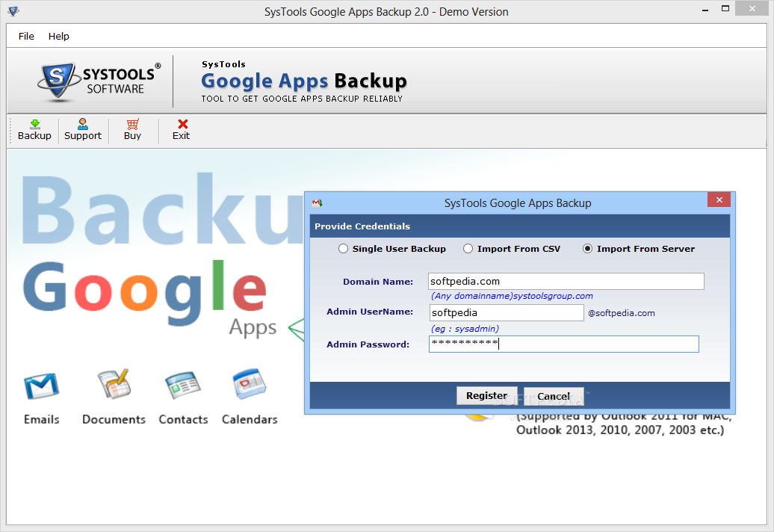This screenshot has height=532, width=774.
Task: Open the Help menu
Action: pyautogui.click(x=59, y=36)
